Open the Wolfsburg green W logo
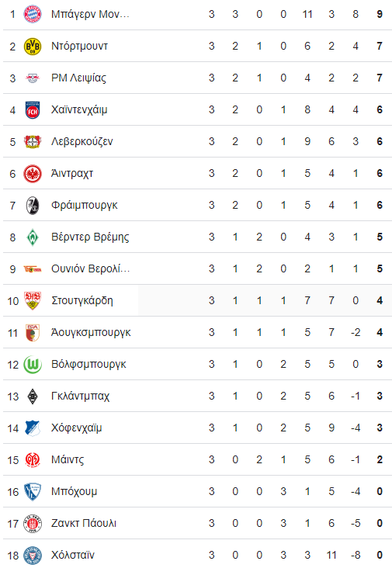The width and height of the screenshot is (392, 568). tap(33, 365)
